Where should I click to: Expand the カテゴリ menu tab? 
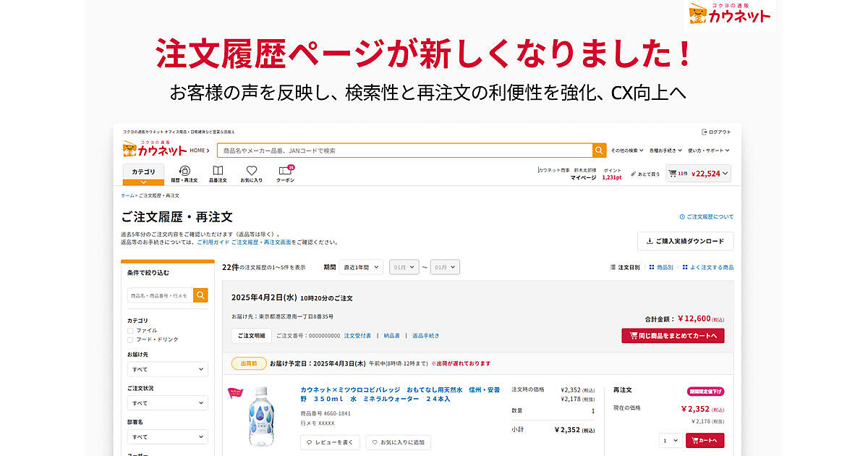pos(143,174)
